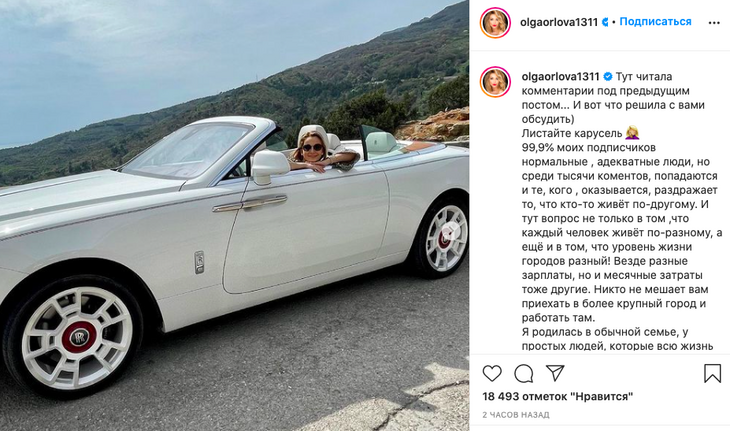View the 18 493 likes list
Screen dimensions: 730x431
tap(557, 397)
